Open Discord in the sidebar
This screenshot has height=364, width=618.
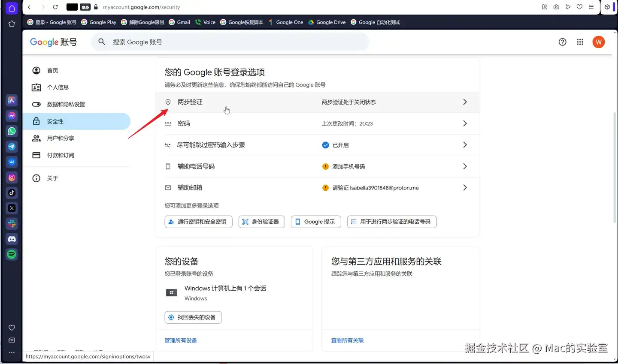(12, 239)
